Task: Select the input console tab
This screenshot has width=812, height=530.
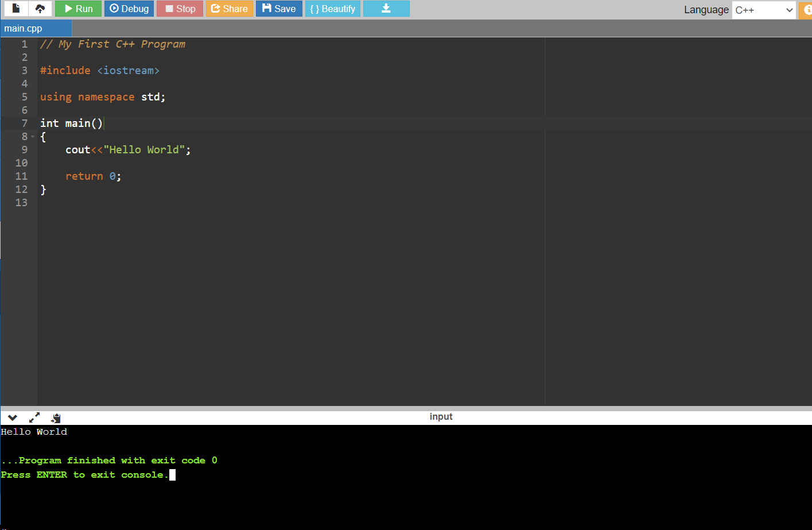Action: [x=441, y=417]
